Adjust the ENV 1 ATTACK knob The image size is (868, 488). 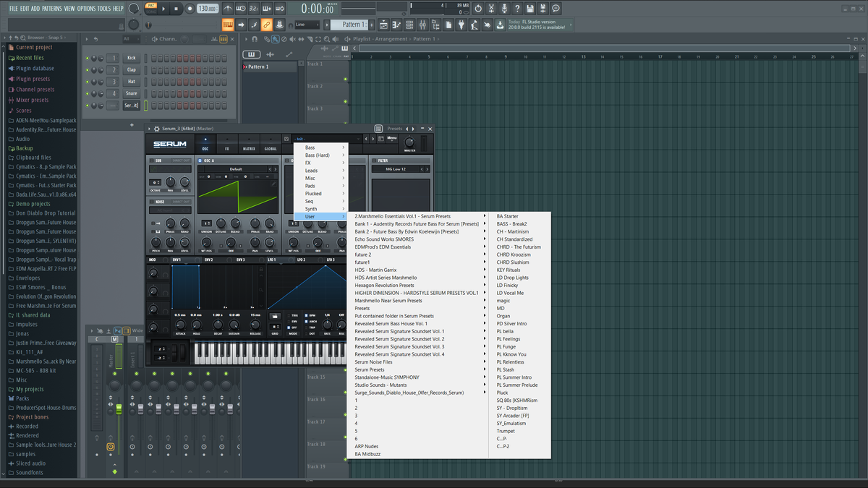180,325
